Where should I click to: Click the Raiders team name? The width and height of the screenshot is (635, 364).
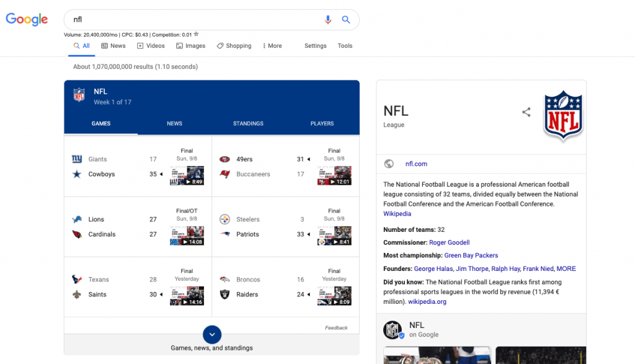pos(247,295)
